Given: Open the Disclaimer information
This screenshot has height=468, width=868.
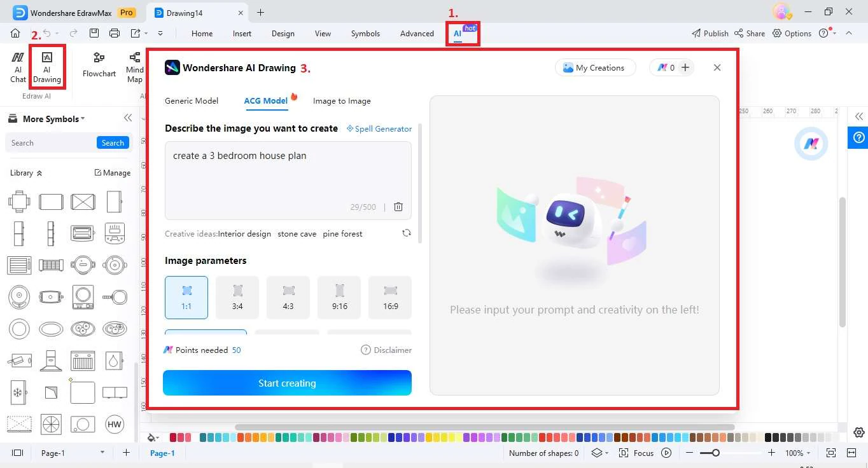Looking at the screenshot, I should click(x=386, y=350).
